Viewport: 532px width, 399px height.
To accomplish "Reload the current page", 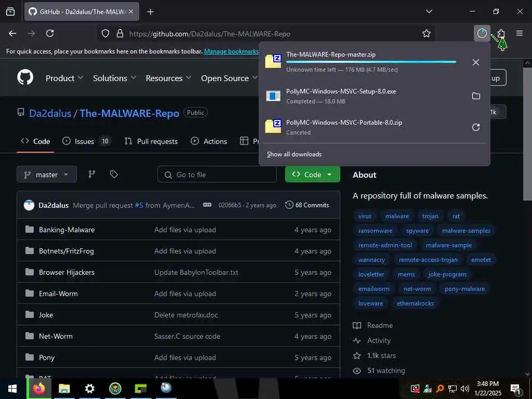I will tap(50, 33).
